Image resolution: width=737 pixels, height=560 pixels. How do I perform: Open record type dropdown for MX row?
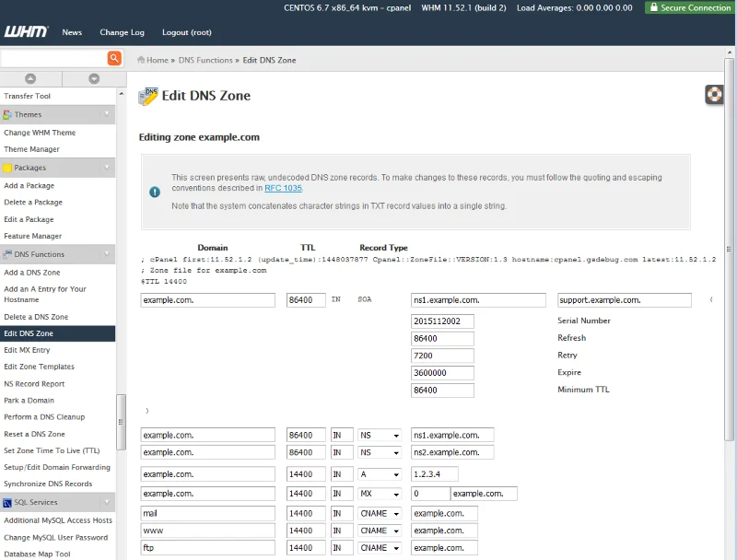point(380,494)
